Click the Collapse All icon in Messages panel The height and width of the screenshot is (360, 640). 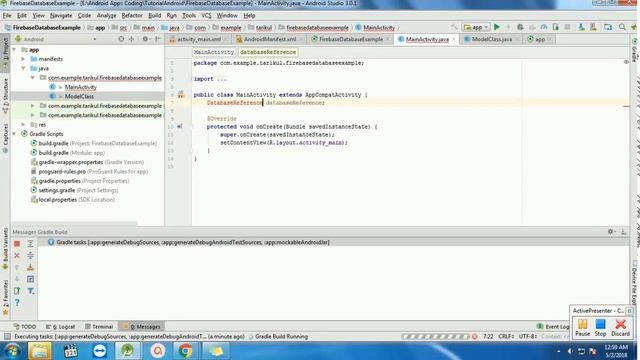click(x=31, y=256)
